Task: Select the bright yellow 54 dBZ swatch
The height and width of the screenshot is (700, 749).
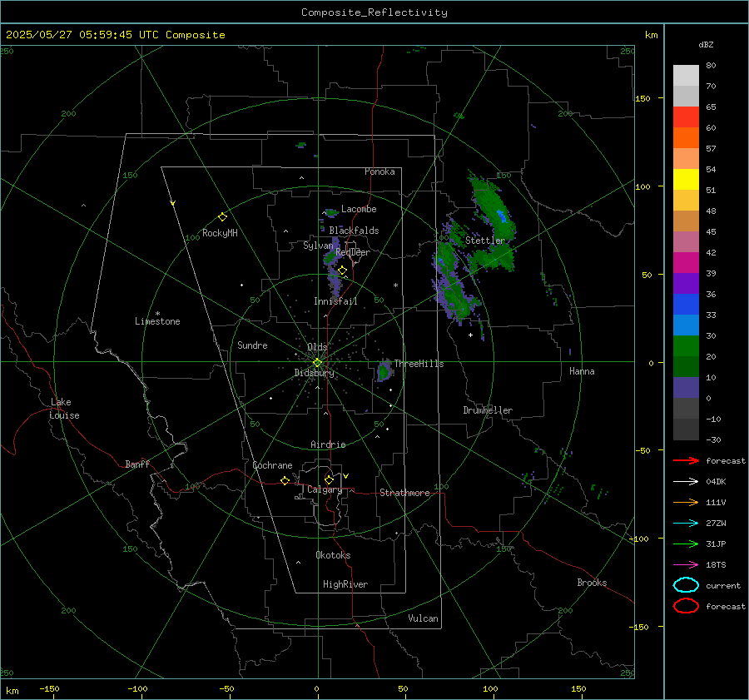Action: pyautogui.click(x=686, y=179)
